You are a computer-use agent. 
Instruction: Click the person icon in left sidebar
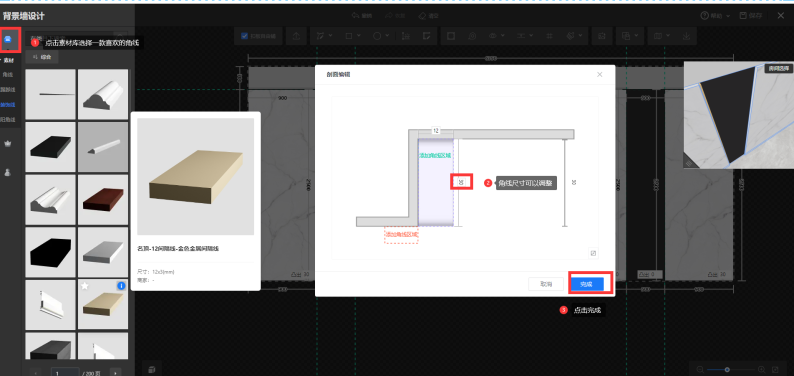tap(8, 172)
